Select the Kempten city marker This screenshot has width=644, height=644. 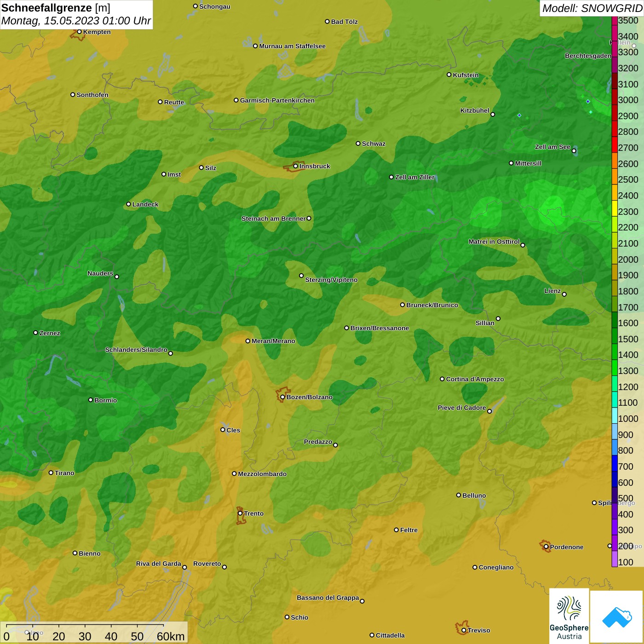coord(79,32)
